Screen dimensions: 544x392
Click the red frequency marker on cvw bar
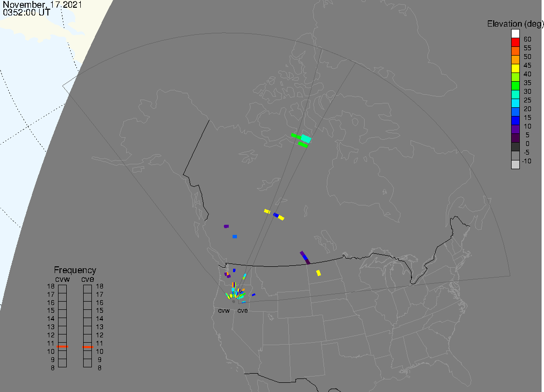(x=62, y=346)
